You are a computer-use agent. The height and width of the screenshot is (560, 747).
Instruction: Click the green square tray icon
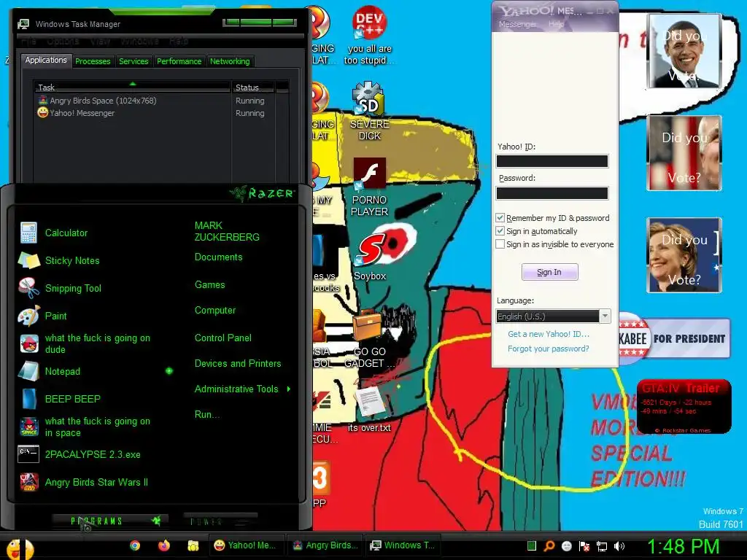[x=532, y=546]
